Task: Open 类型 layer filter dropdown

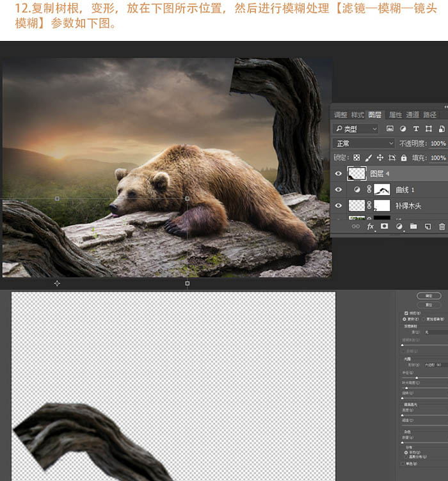Action: coord(356,129)
